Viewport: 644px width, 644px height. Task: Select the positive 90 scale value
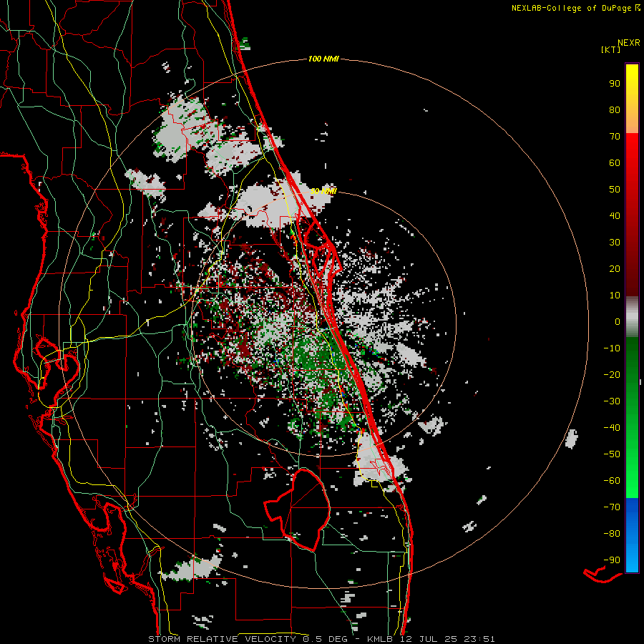click(615, 84)
